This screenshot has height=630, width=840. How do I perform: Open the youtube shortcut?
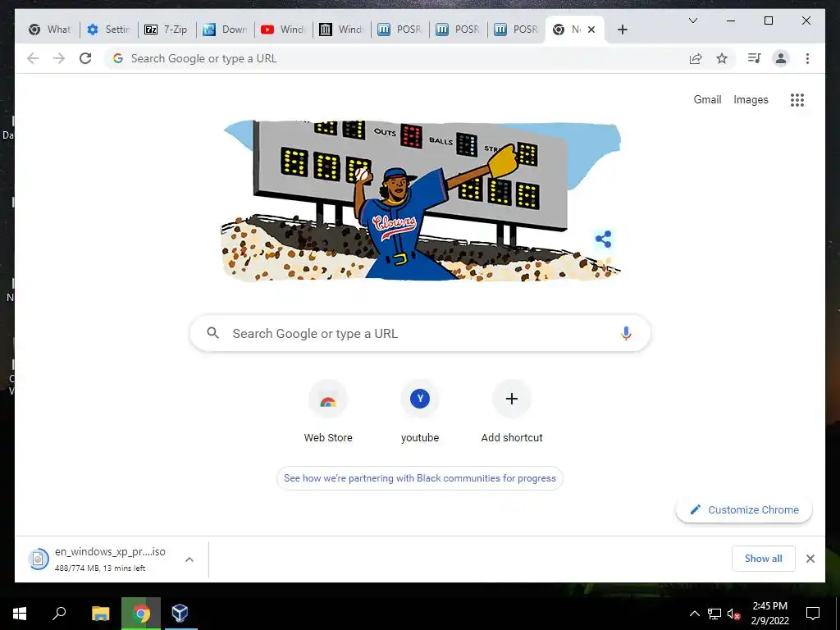pos(420,412)
